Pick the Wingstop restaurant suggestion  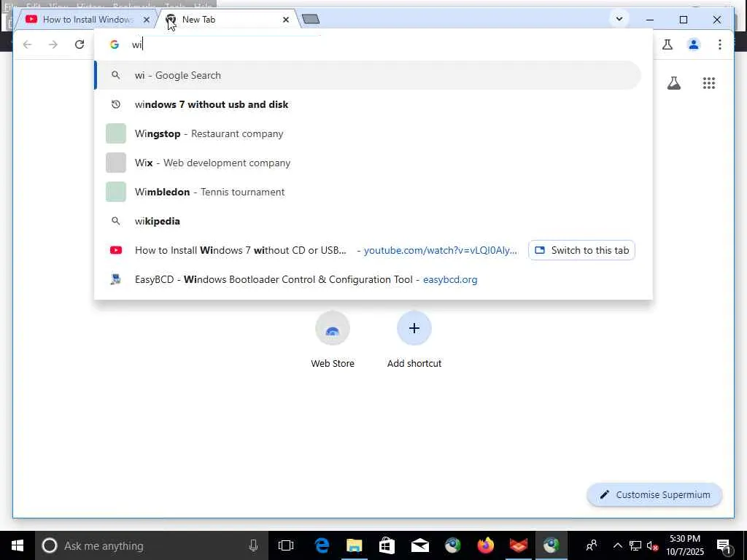click(x=368, y=133)
